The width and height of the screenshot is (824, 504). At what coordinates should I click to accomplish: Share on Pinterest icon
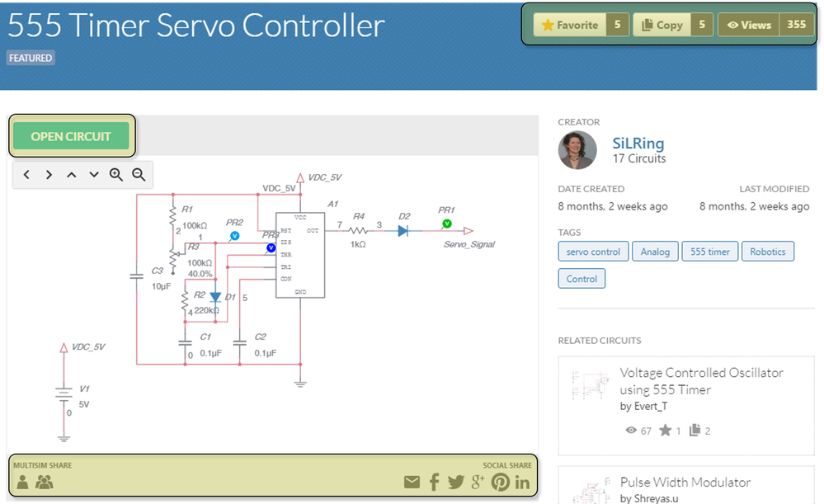[x=501, y=482]
